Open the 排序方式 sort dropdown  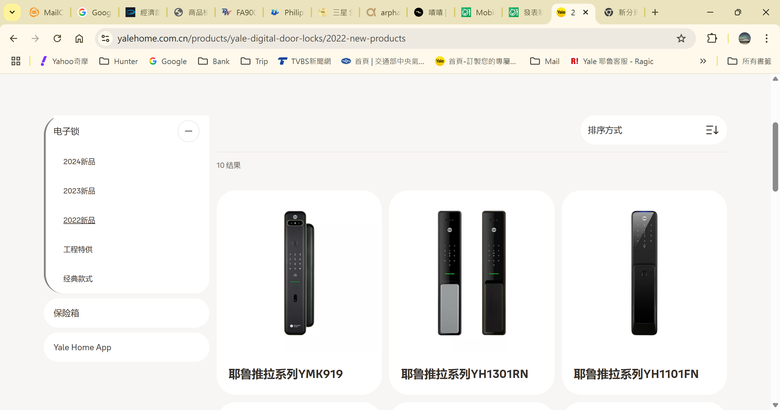654,130
